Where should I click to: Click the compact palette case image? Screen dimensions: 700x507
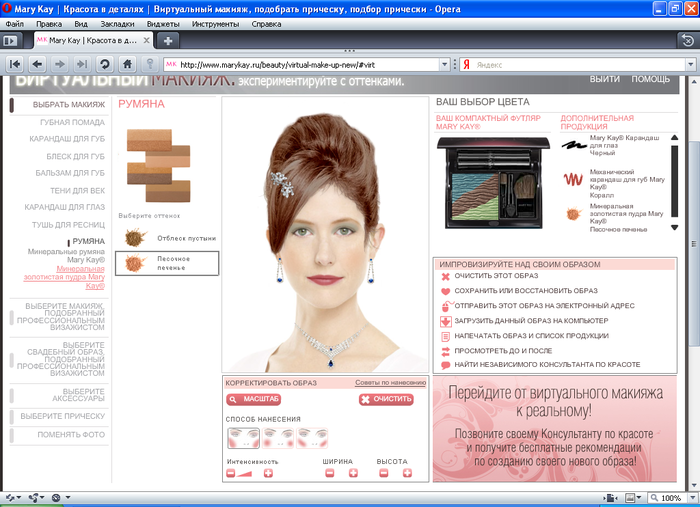tap(493, 183)
